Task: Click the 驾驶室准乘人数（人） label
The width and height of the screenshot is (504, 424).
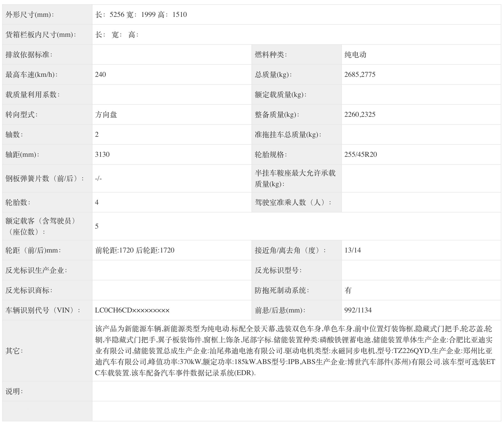Action: point(293,202)
